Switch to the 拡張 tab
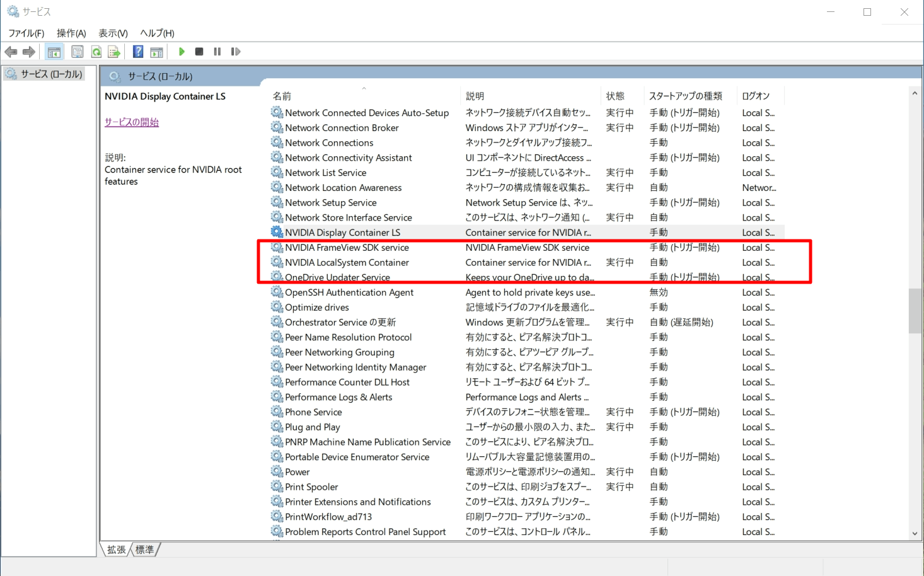 tap(116, 549)
